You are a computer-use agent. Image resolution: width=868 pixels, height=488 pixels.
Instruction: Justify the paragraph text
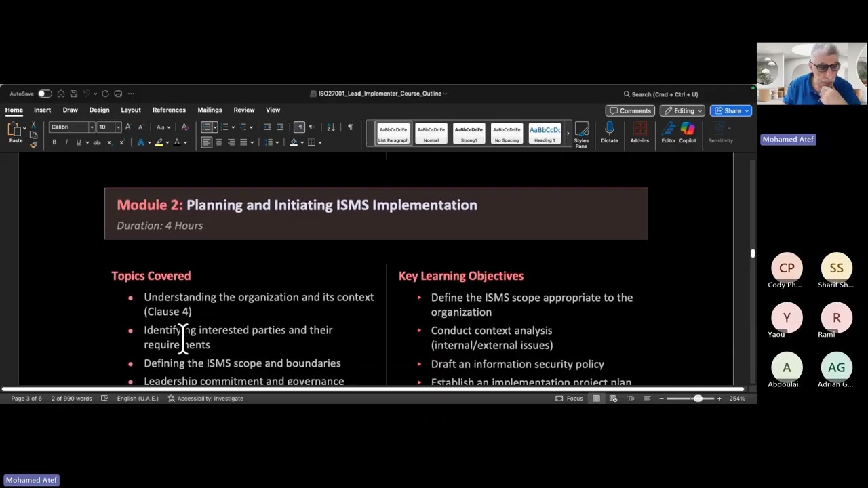tap(243, 142)
